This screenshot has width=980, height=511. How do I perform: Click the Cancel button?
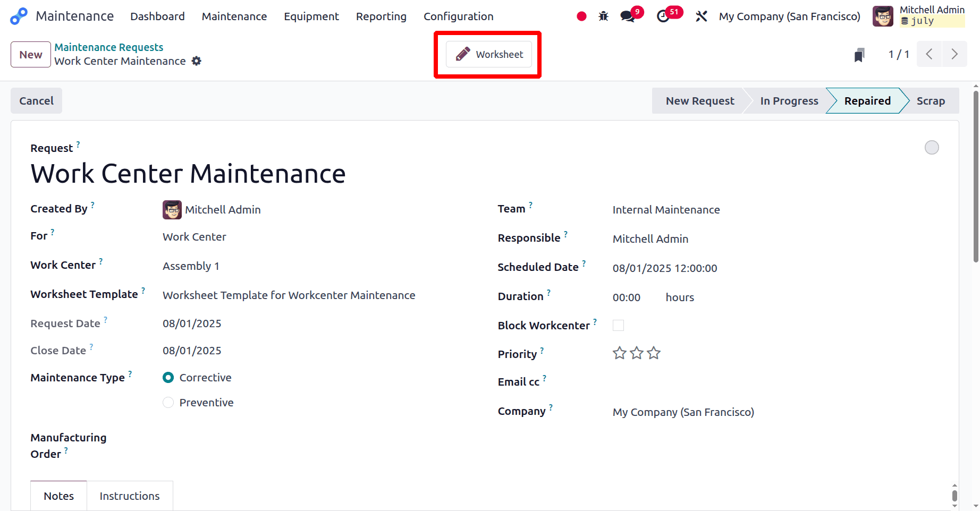pos(36,101)
